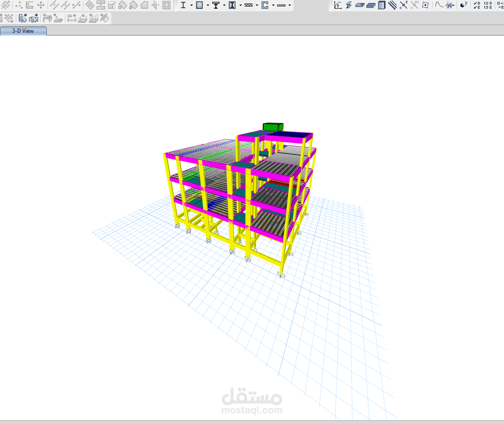
Task: Click the rotated frame edit icon
Action: [x=5, y=5]
